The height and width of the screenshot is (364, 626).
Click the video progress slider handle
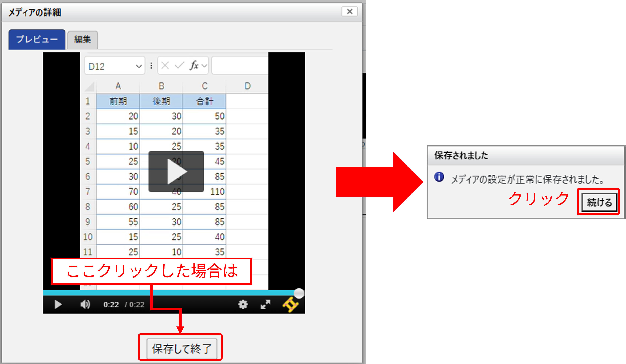click(299, 293)
